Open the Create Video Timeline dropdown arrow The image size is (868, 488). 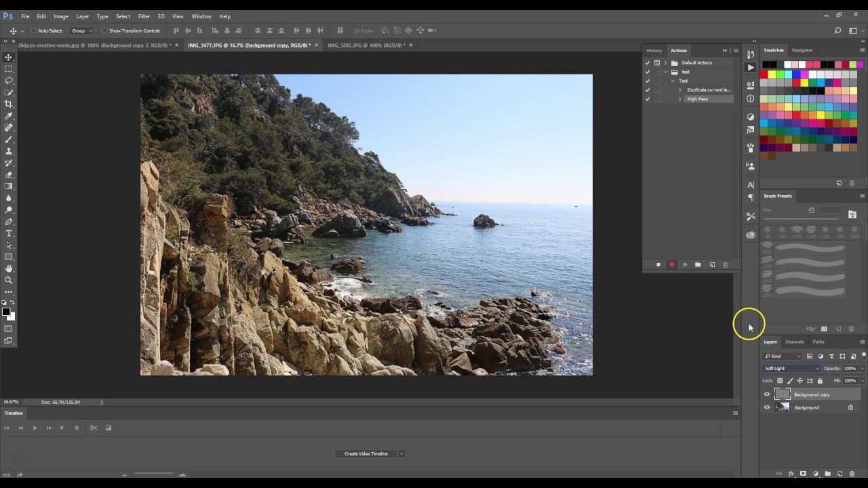tap(401, 453)
